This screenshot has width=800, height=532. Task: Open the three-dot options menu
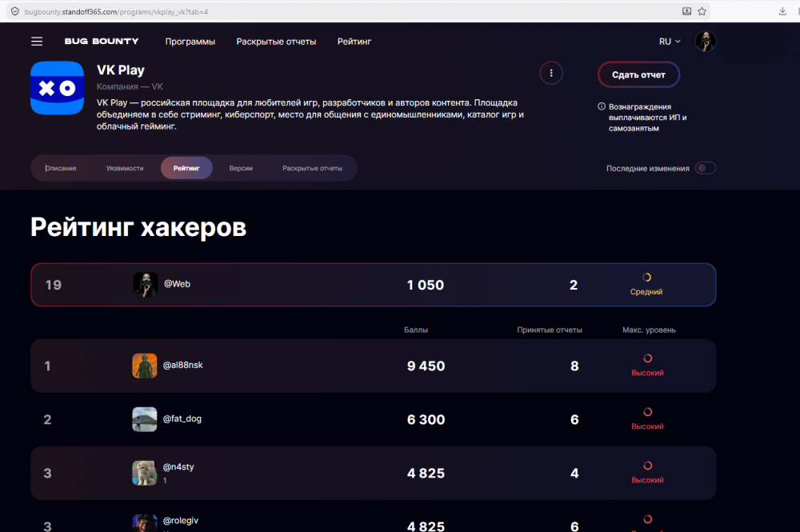pyautogui.click(x=551, y=73)
